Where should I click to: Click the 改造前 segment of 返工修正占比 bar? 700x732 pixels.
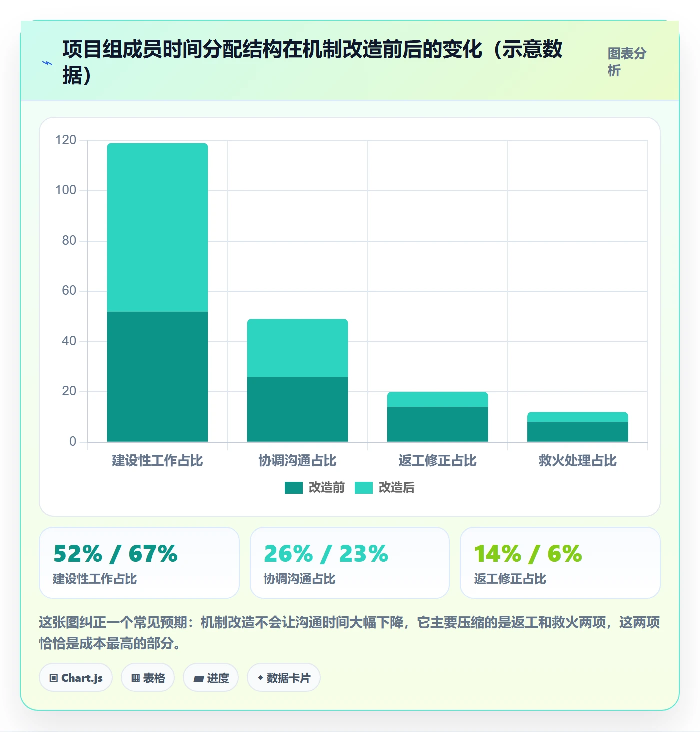click(x=437, y=424)
